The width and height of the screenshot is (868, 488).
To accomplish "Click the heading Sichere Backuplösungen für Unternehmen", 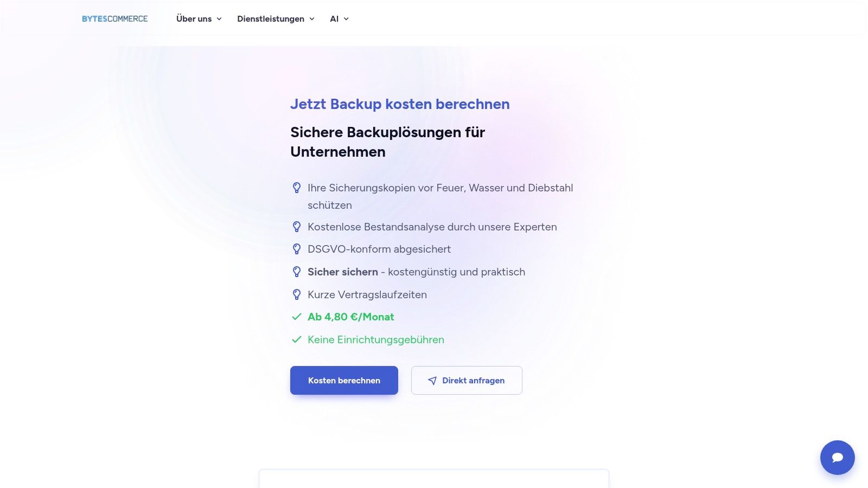I will pyautogui.click(x=388, y=142).
